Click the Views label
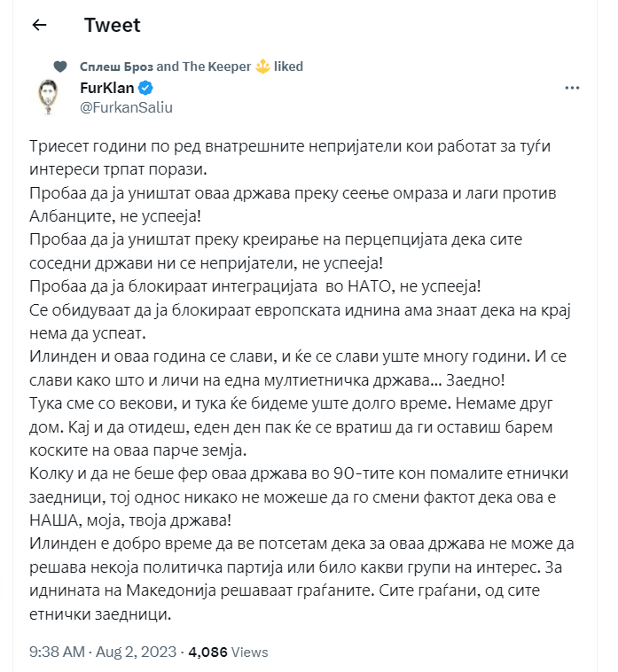Image resolution: width=618 pixels, height=672 pixels. tap(249, 652)
